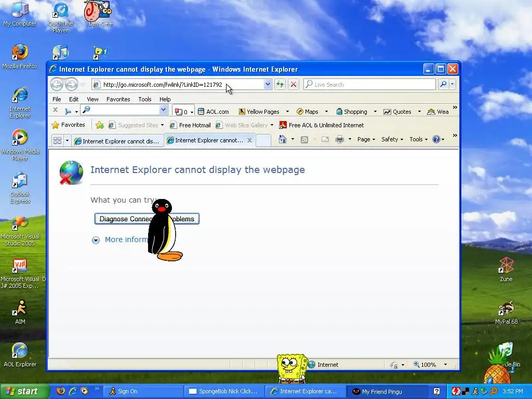532x399 pixels.
Task: Open the Edit menu
Action: pos(74,99)
